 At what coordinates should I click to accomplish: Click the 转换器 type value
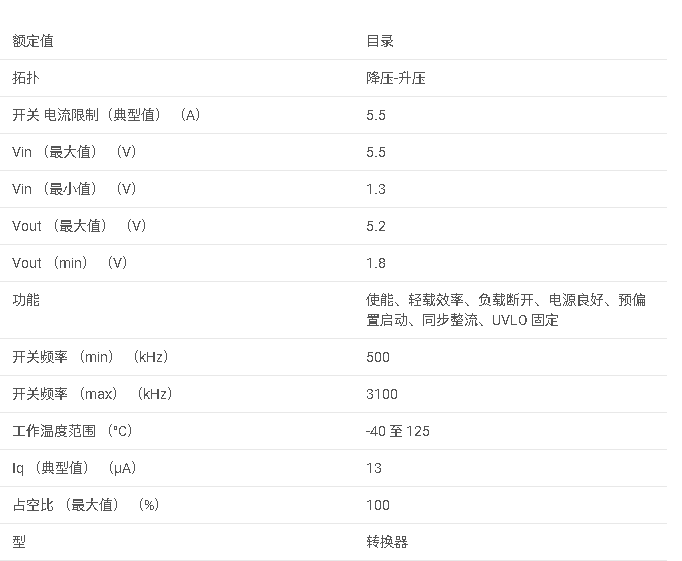point(387,542)
